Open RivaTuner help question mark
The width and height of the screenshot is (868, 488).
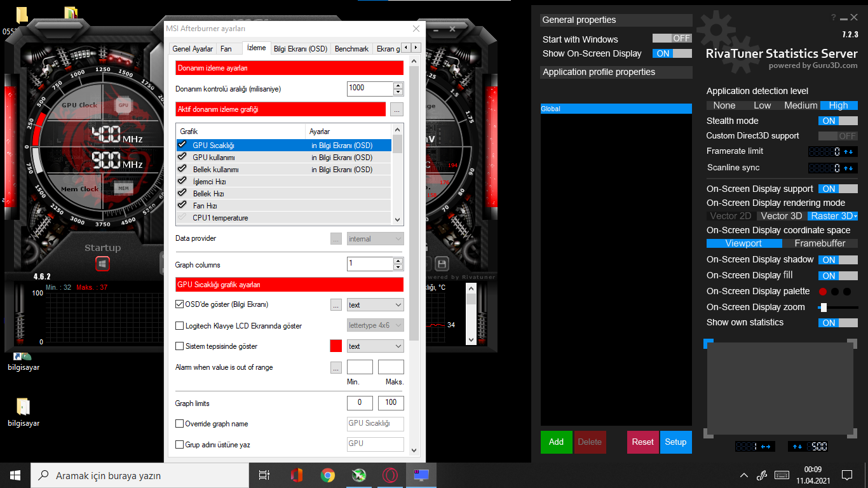click(834, 18)
